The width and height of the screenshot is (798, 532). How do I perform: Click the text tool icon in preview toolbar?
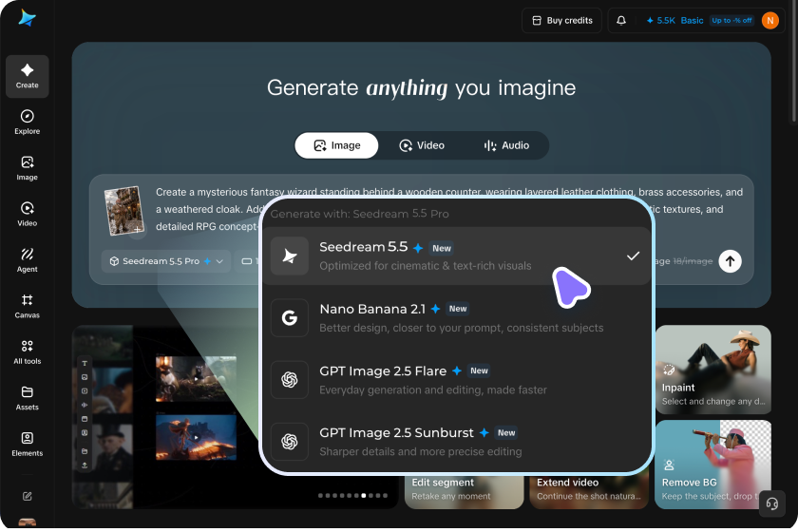click(x=85, y=364)
